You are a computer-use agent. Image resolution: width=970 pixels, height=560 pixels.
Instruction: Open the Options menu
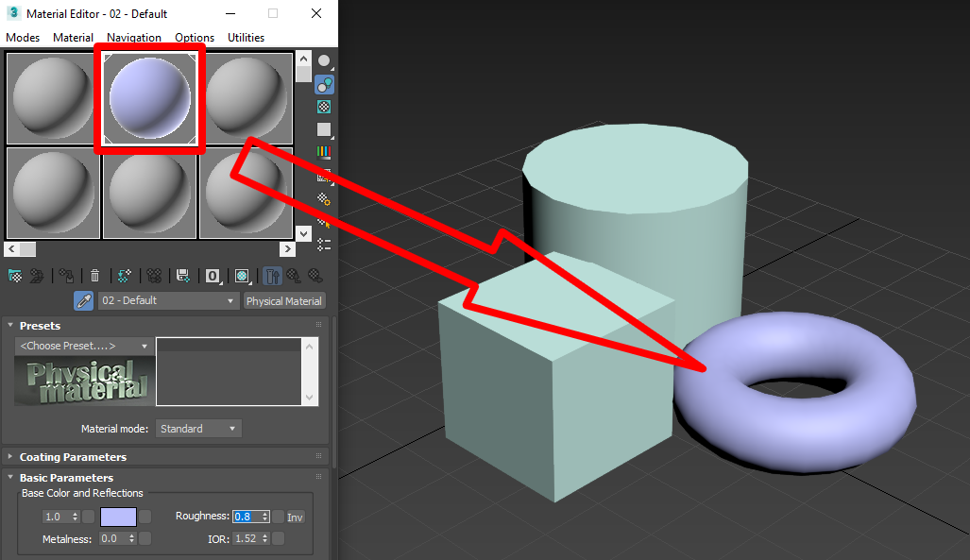coord(195,38)
